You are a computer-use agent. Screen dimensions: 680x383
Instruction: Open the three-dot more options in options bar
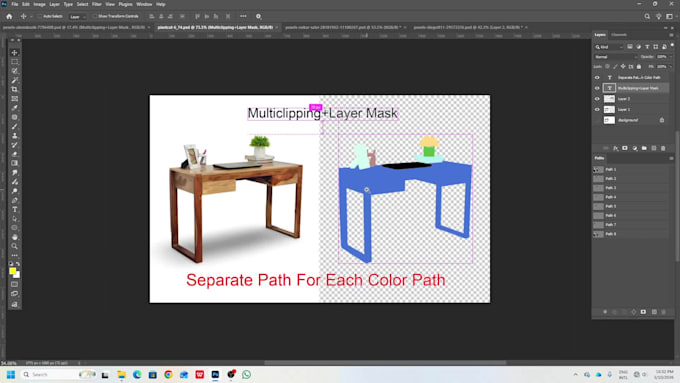(x=243, y=16)
